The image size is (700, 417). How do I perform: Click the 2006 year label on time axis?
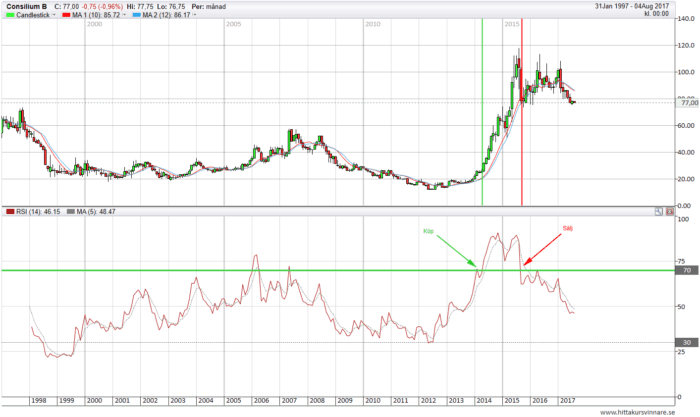[261, 400]
